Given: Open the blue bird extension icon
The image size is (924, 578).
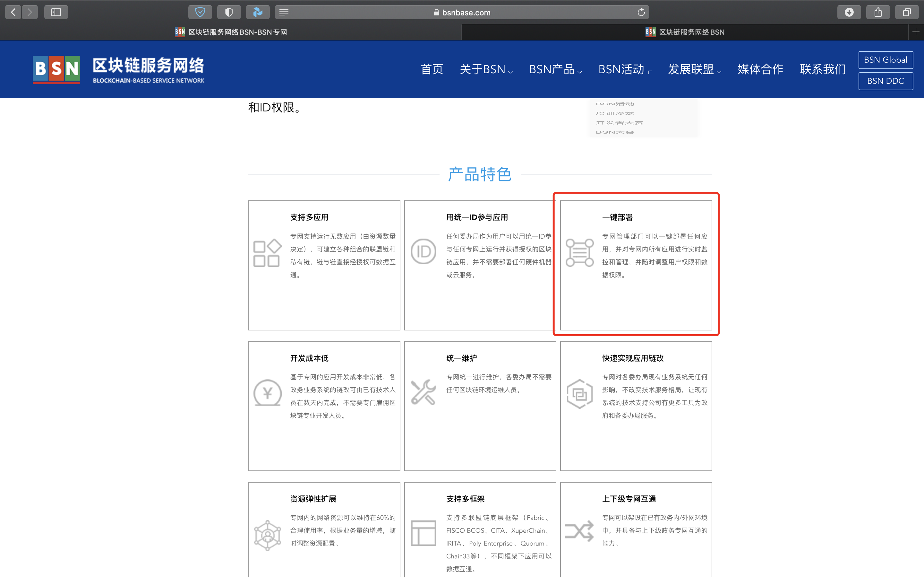Looking at the screenshot, I should [258, 12].
